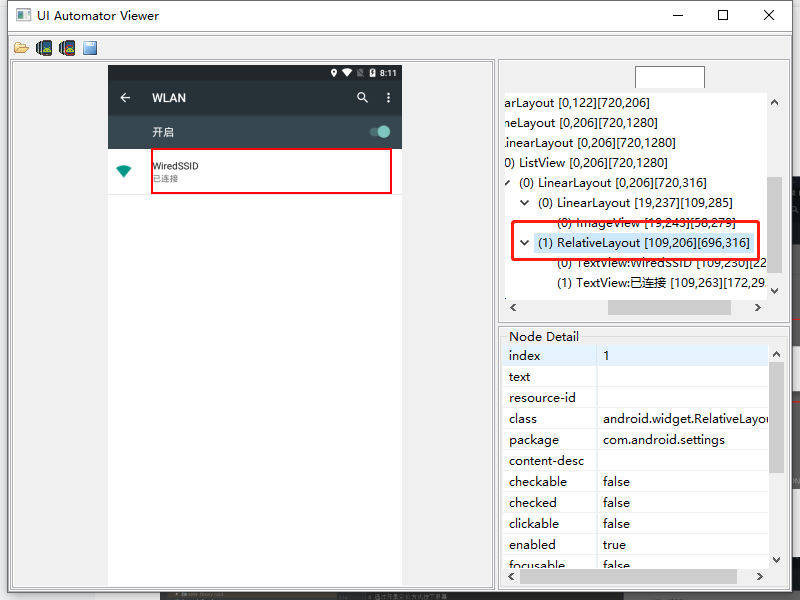Click the Node Detail vertical scrollbar thumb
This screenshot has height=600, width=800.
[x=777, y=418]
